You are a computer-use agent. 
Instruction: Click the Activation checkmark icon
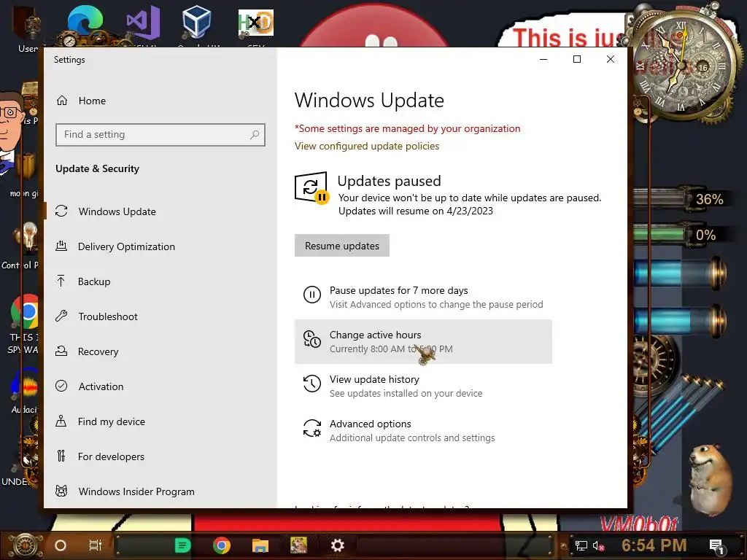[x=61, y=386]
